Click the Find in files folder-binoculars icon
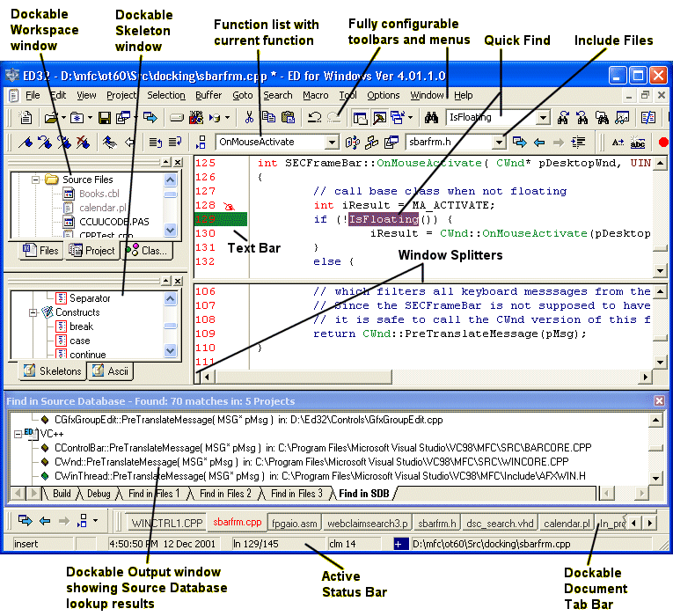Viewport: 673px width, 616px height. pos(602,117)
